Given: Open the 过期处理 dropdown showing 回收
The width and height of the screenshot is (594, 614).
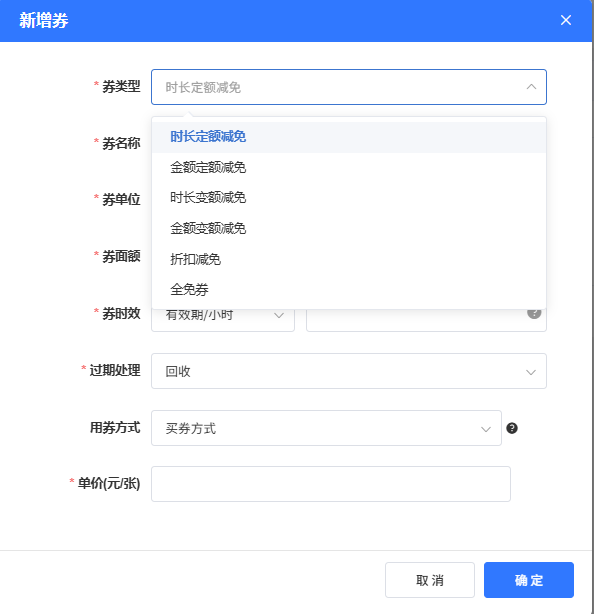Looking at the screenshot, I should pyautogui.click(x=348, y=371).
